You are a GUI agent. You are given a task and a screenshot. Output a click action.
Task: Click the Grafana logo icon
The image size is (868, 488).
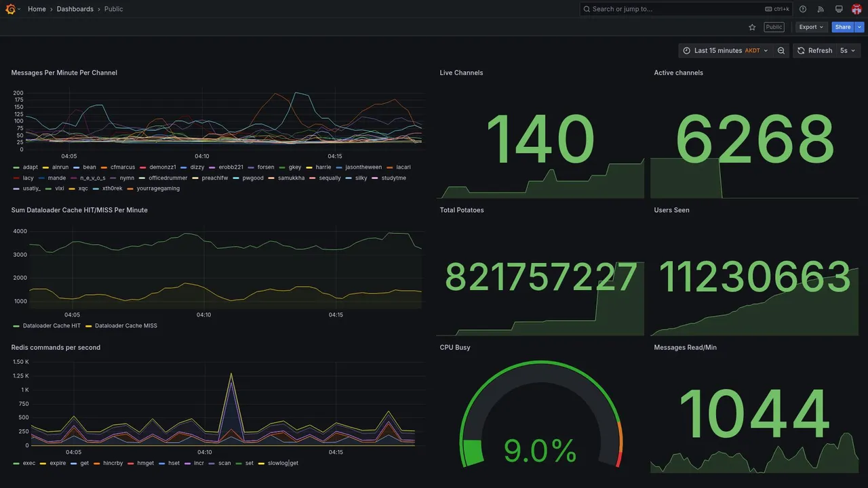click(x=10, y=9)
